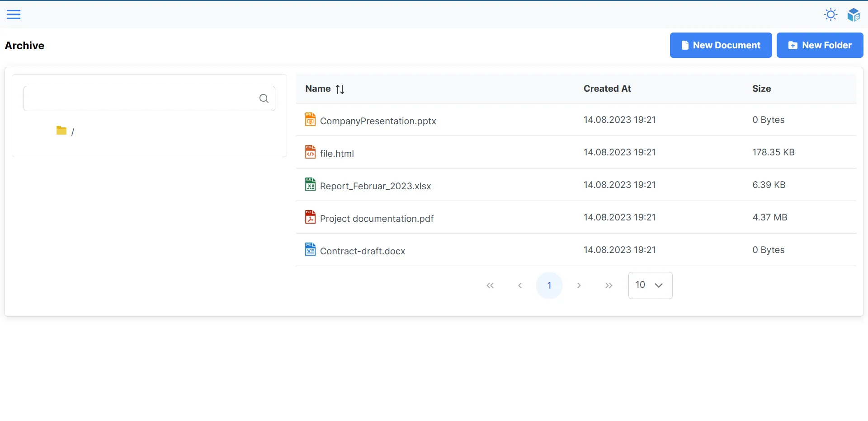Sort the list by Name column arrows
The width and height of the screenshot is (868, 421).
pyautogui.click(x=340, y=89)
